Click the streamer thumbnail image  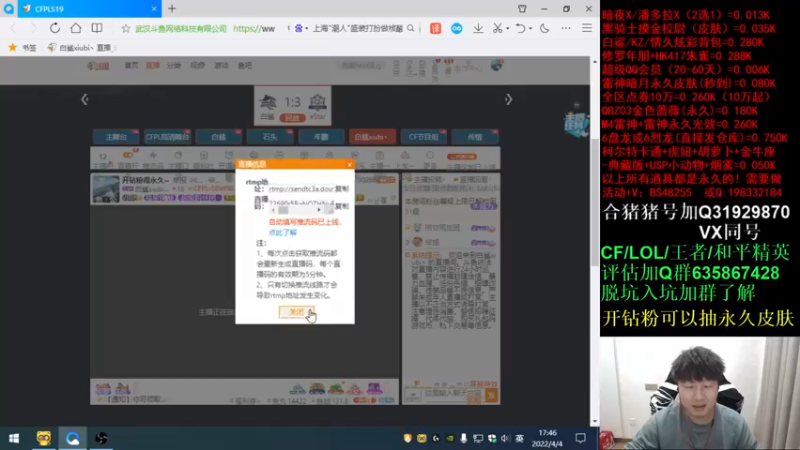pos(106,189)
